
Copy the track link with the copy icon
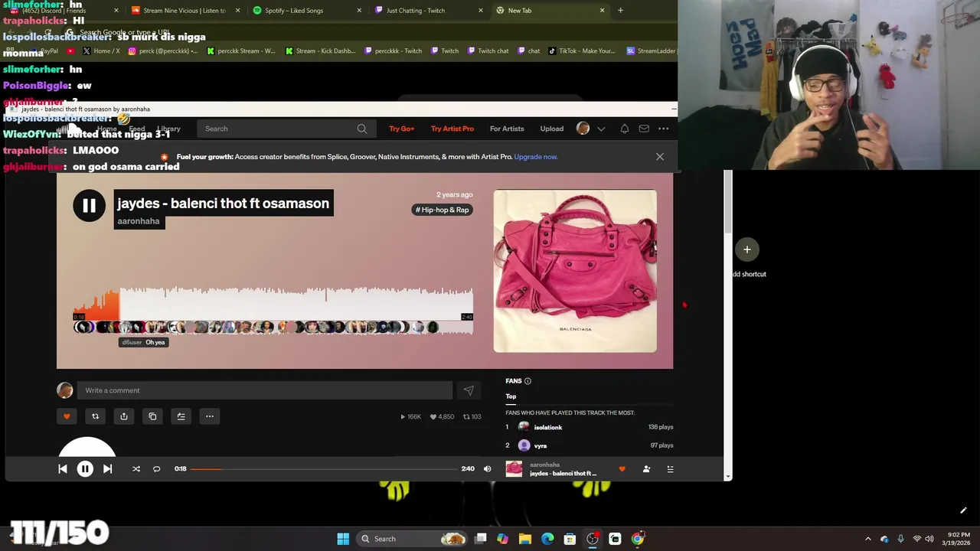(152, 416)
